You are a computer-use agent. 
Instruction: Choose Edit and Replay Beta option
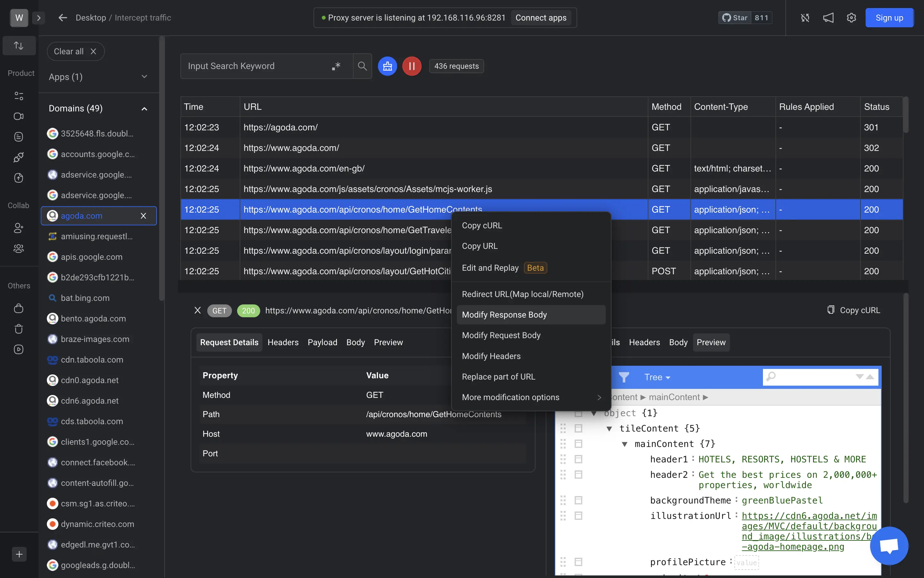[x=531, y=267]
